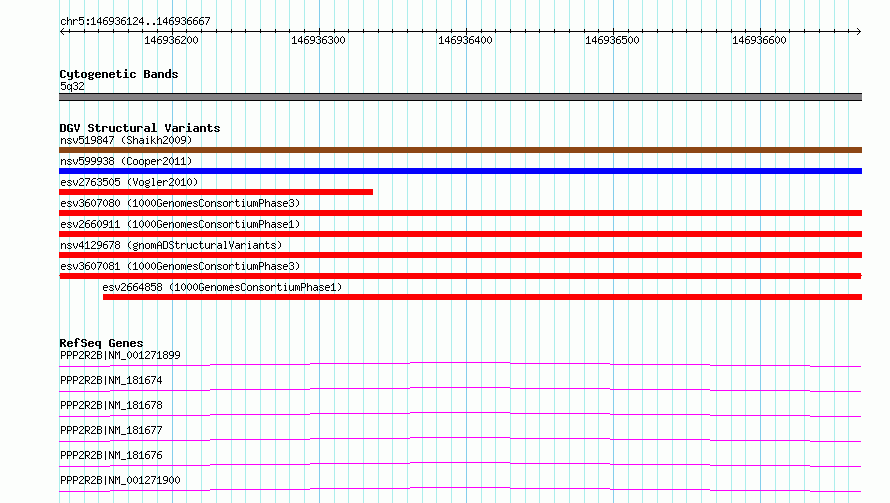Viewport: 890px width, 503px height.
Task: Select the magenta NM_001271899 intron line
Action: (x=460, y=364)
